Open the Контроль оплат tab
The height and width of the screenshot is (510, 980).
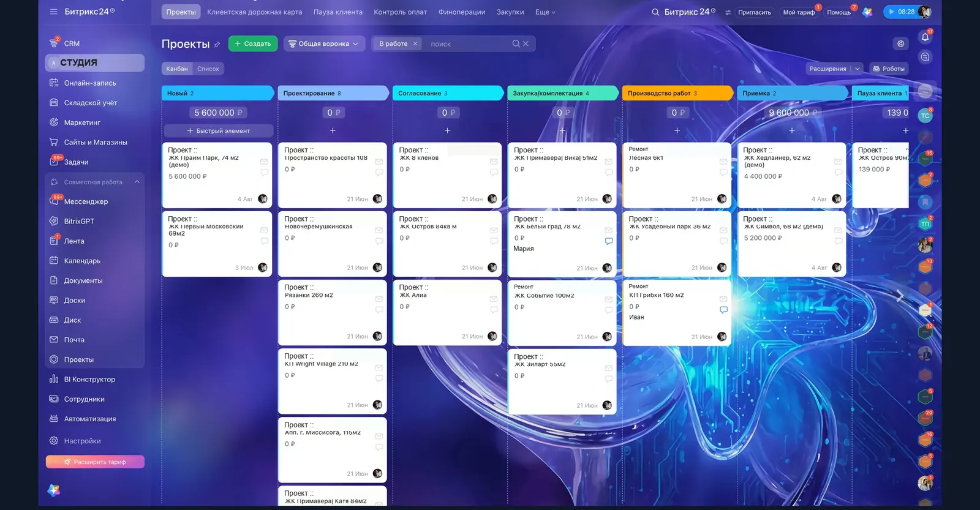point(401,12)
